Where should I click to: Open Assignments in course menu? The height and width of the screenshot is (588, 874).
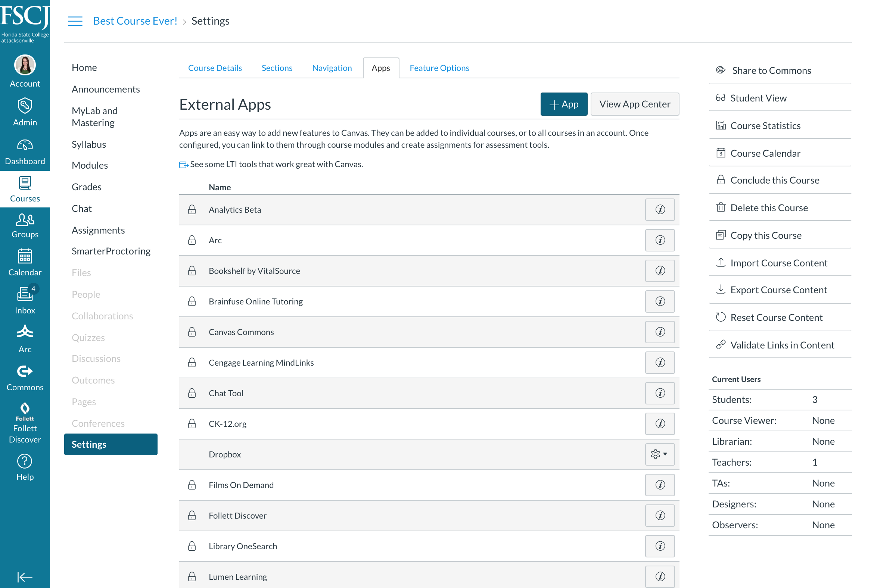click(98, 230)
